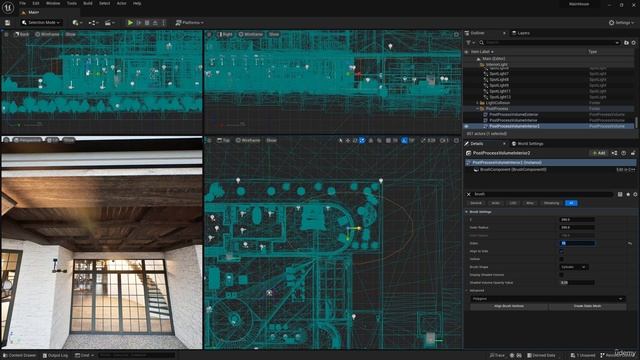Switch to the World Settings tab
Viewport: 640px width, 360px height.
[x=527, y=144]
